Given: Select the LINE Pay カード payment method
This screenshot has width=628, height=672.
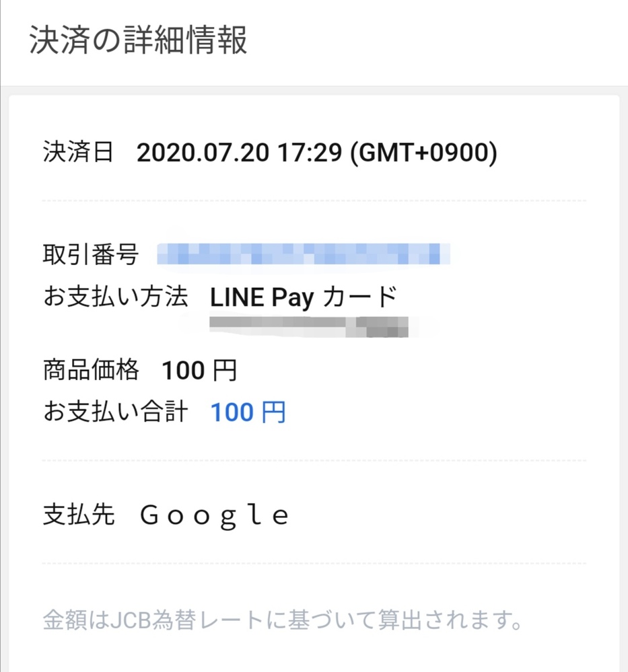Looking at the screenshot, I should 304,297.
